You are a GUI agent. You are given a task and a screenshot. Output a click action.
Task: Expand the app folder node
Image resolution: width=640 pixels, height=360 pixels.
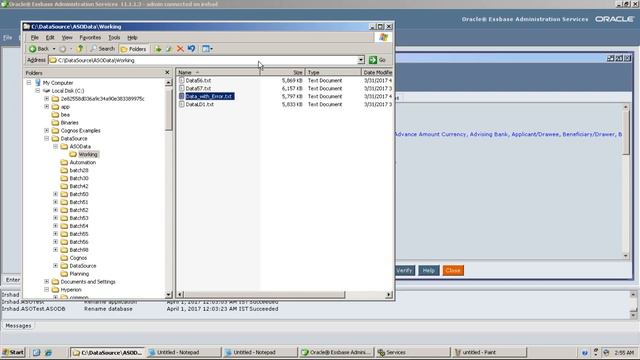coord(47,107)
